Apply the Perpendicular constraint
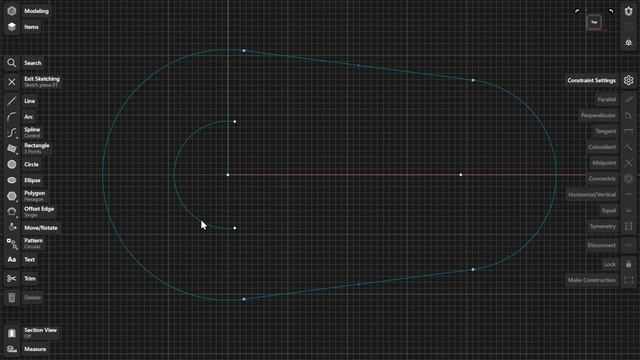 (629, 116)
